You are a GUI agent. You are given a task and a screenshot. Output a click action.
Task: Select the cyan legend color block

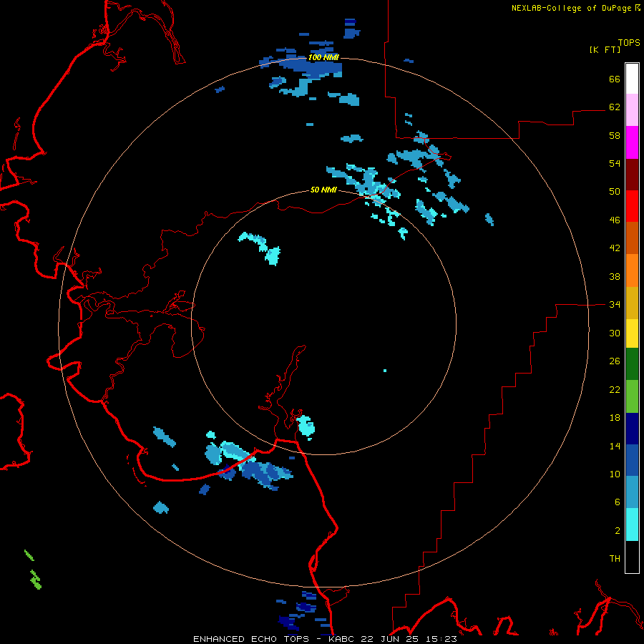point(632,525)
